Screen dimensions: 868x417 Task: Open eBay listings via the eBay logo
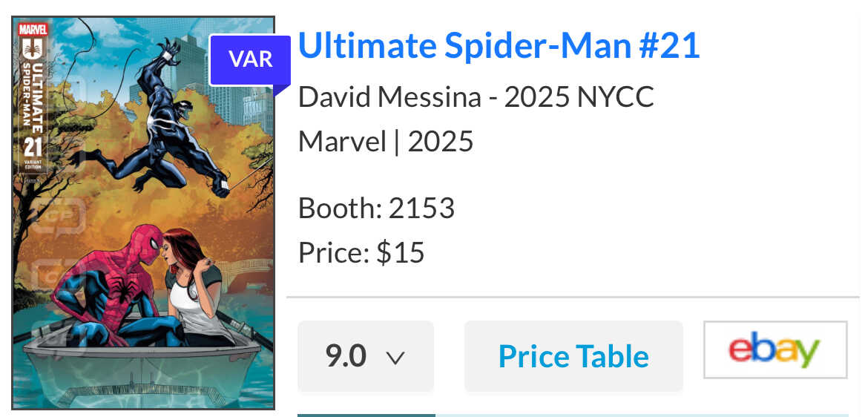pos(775,349)
